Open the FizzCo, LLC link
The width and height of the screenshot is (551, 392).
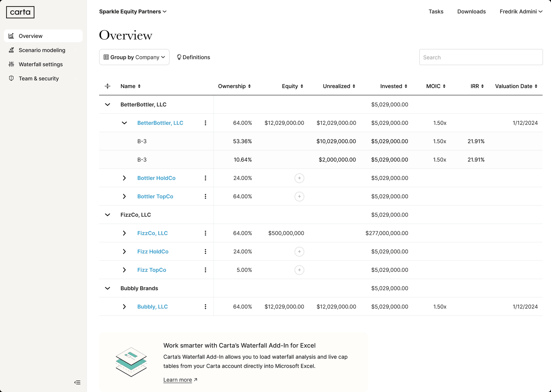(153, 233)
